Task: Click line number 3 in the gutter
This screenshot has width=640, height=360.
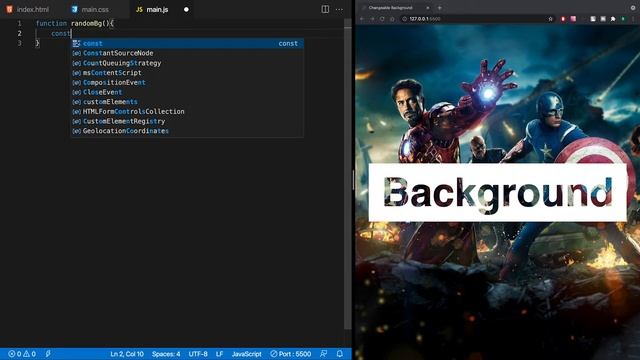Action: point(19,43)
